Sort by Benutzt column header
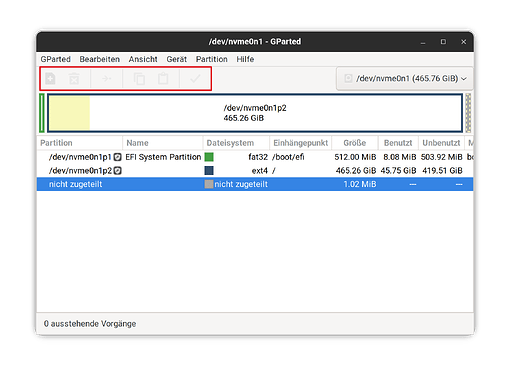 [398, 143]
